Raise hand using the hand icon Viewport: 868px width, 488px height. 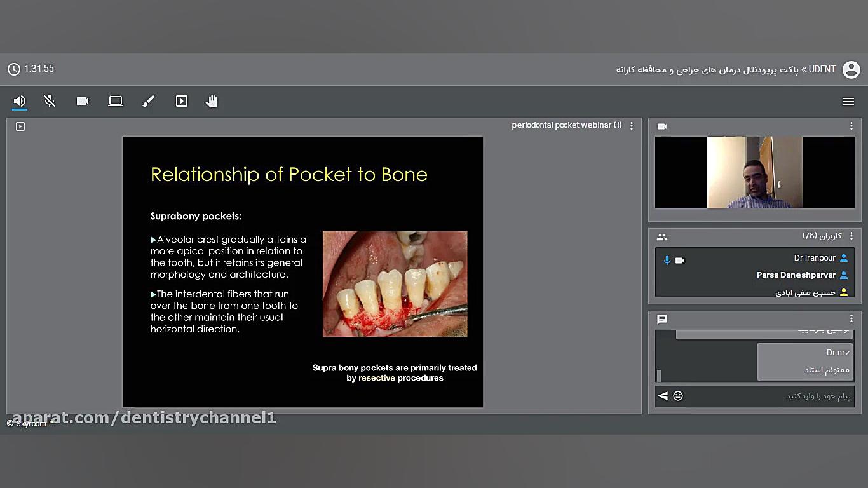tap(212, 101)
